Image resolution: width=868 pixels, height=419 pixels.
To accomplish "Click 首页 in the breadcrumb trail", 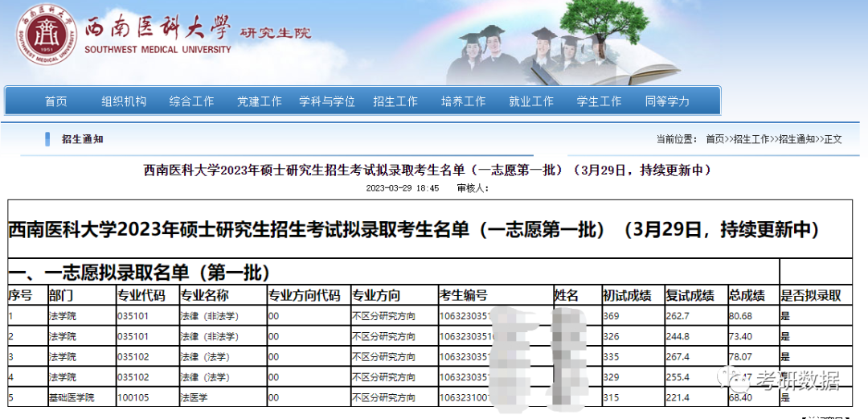I will (714, 140).
